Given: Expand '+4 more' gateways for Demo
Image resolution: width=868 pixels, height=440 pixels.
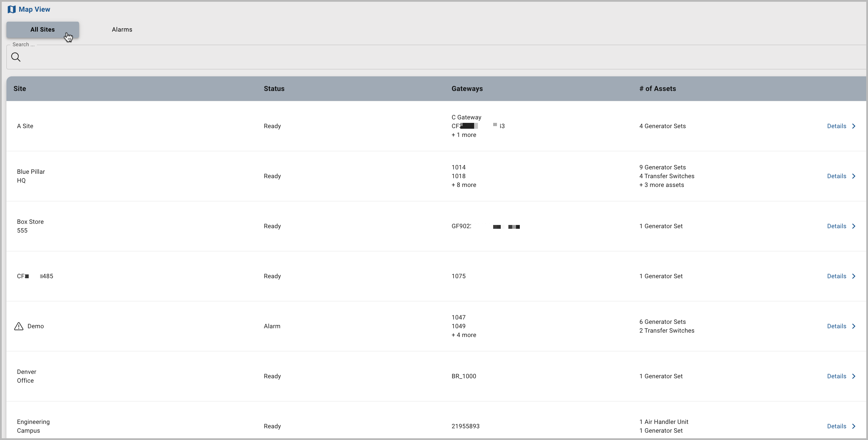Looking at the screenshot, I should [464, 335].
